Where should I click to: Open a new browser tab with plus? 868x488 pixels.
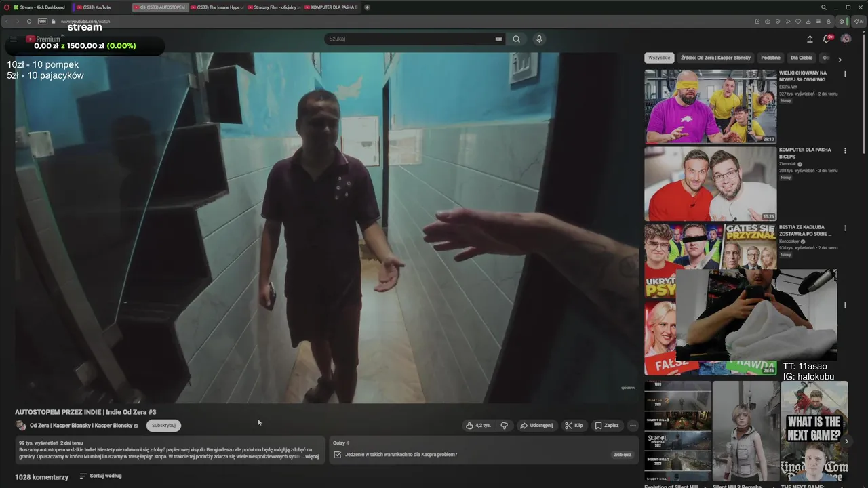tap(368, 7)
